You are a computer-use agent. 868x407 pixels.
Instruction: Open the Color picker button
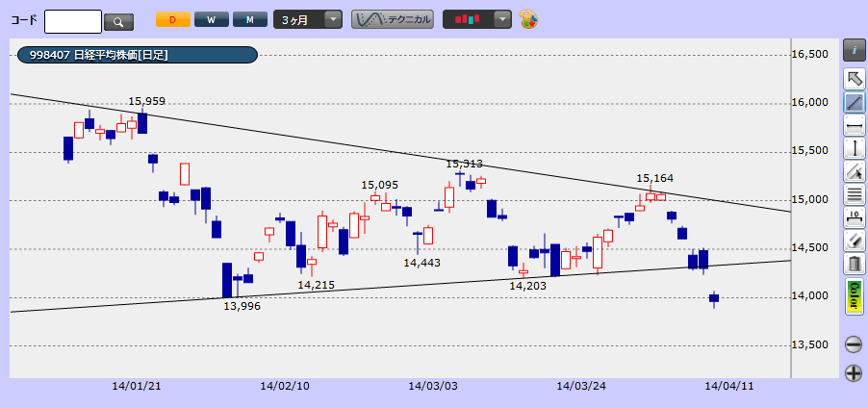point(855,296)
